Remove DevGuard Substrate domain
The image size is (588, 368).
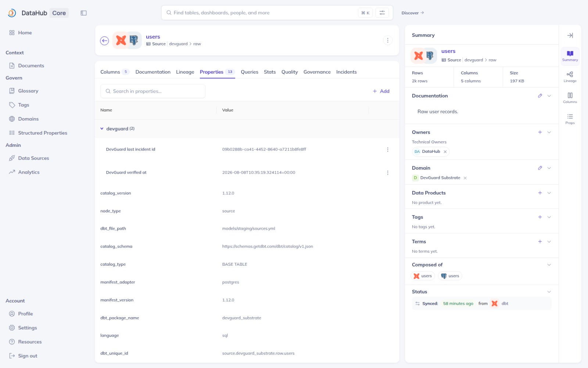pos(465,178)
